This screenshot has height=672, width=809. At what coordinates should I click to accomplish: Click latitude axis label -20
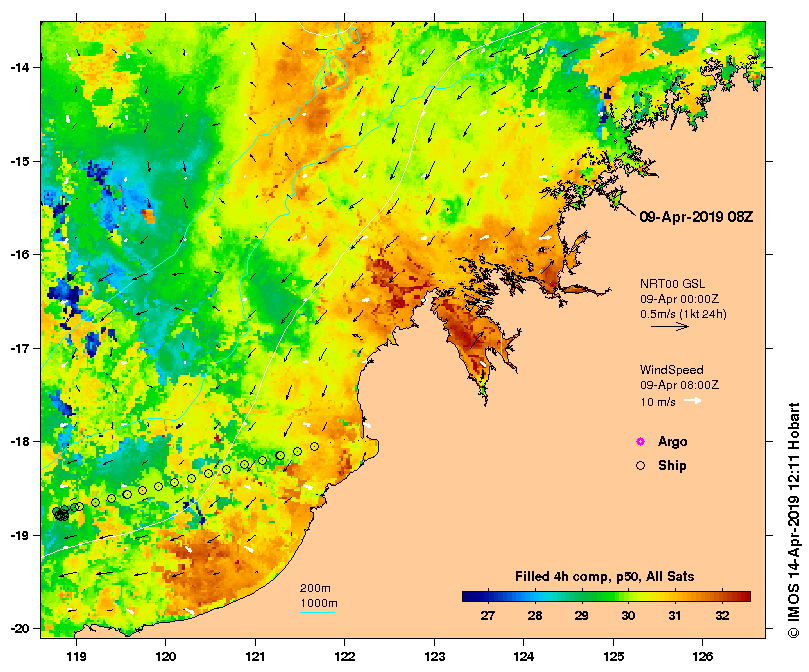coord(20,629)
